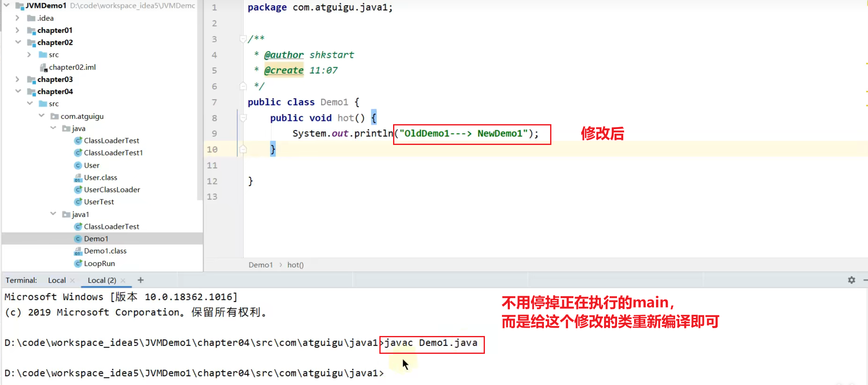The height and width of the screenshot is (385, 868).
Task: Collapse the chapter02 module
Action: pyautogui.click(x=18, y=42)
